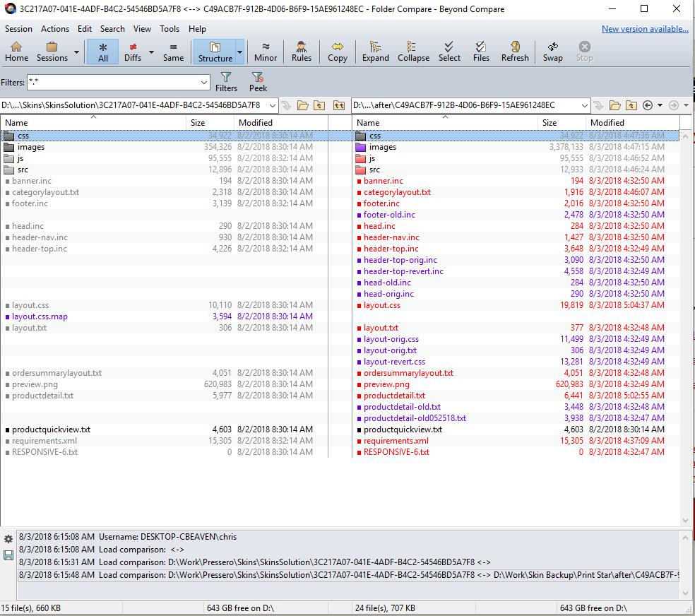Open the Sessions toolbar button

(x=52, y=52)
